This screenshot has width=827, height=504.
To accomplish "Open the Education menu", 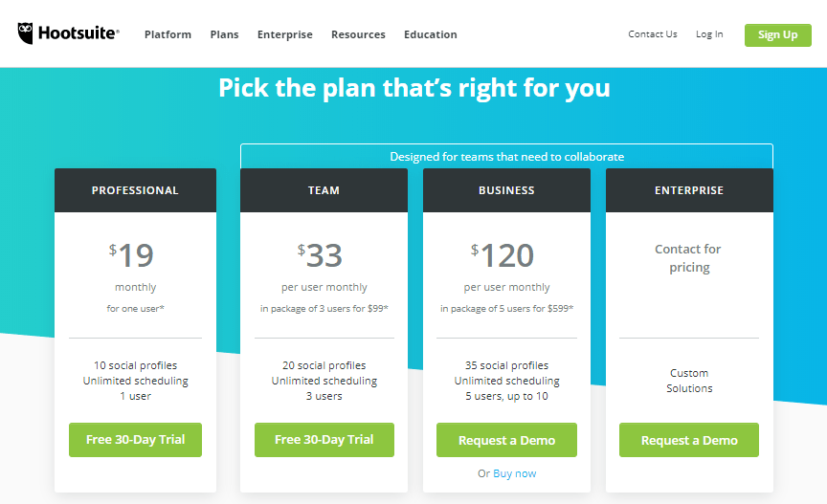I will tap(430, 34).
